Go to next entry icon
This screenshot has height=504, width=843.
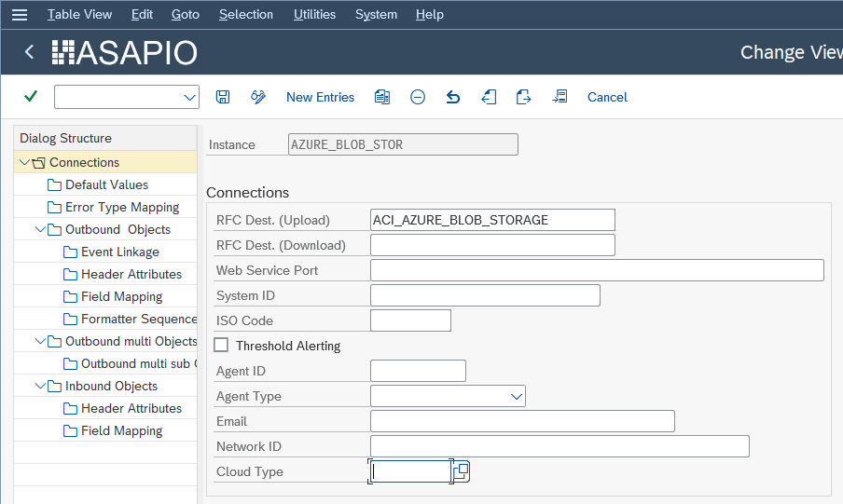(524, 97)
